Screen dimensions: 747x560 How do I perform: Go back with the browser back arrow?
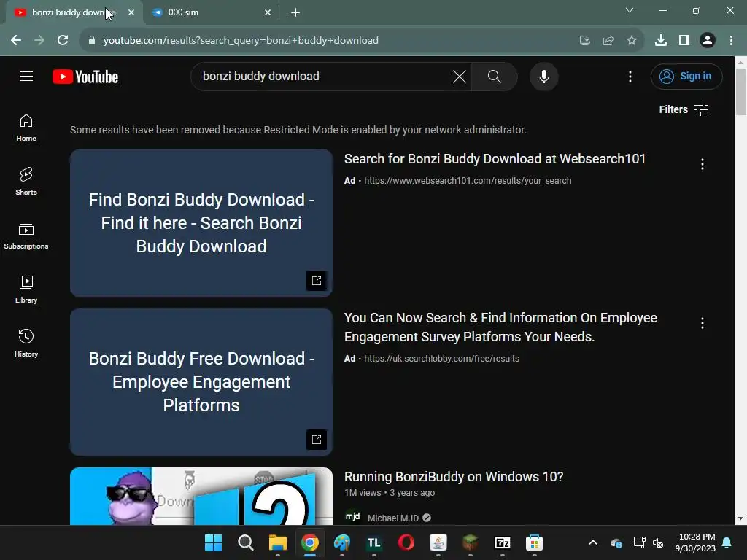point(16,41)
